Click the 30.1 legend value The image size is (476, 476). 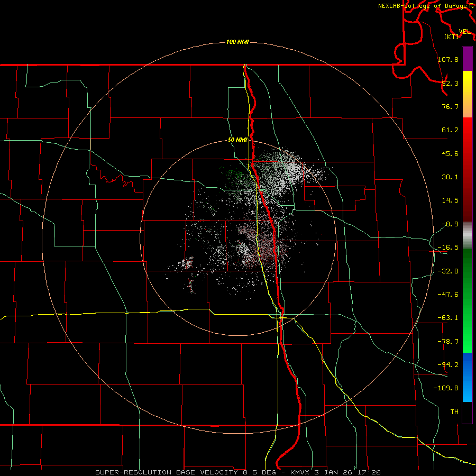[x=450, y=177]
